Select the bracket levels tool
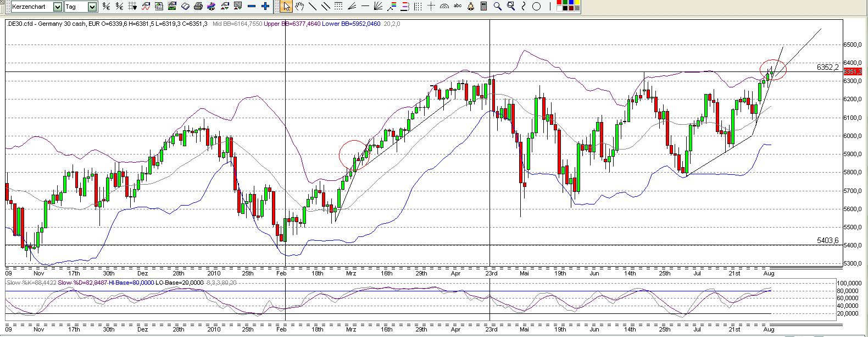 coord(405,6)
